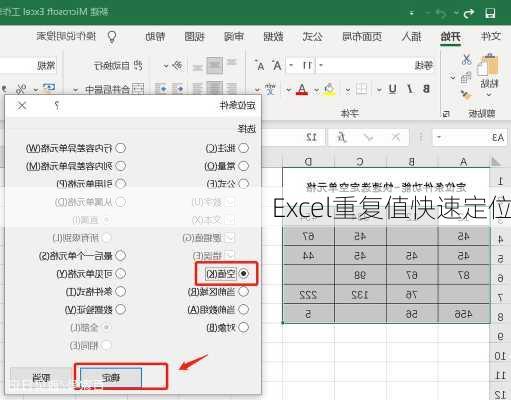
Task: Click the formula bar enter checkmark
Action: tap(368, 137)
